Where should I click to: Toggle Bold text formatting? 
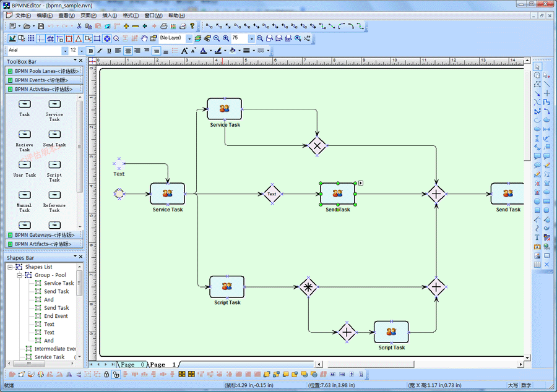coord(91,51)
